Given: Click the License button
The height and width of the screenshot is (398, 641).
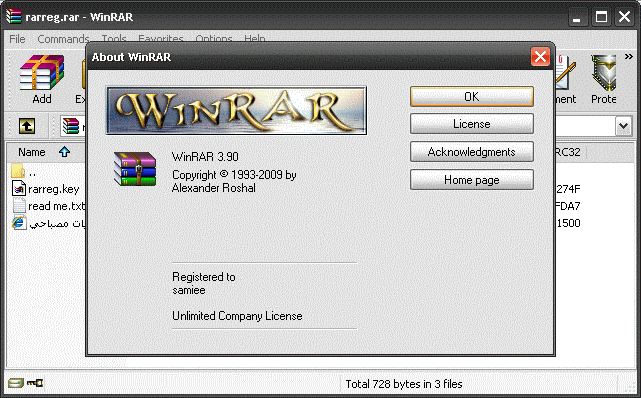Looking at the screenshot, I should (472, 124).
